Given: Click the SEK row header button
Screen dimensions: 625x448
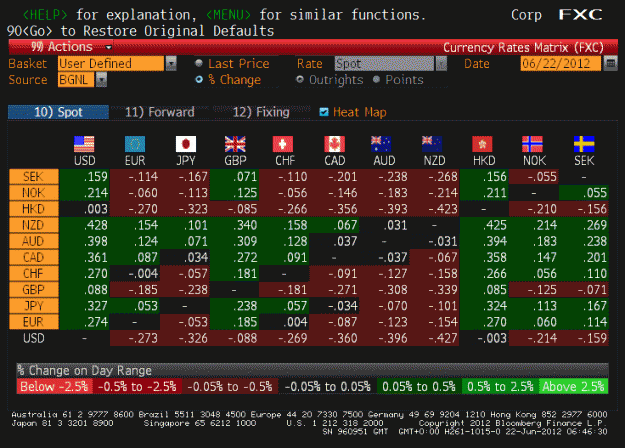Looking at the screenshot, I should click(34, 177).
